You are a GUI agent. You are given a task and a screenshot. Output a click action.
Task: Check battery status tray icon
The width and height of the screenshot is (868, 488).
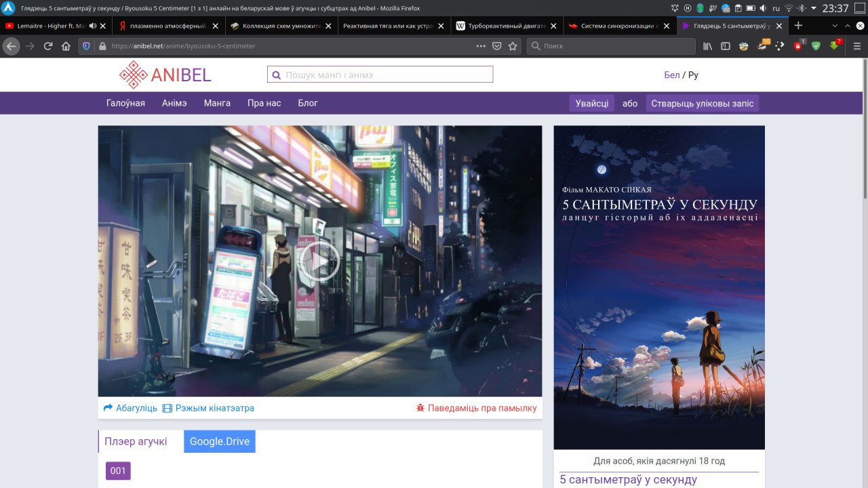tap(751, 8)
